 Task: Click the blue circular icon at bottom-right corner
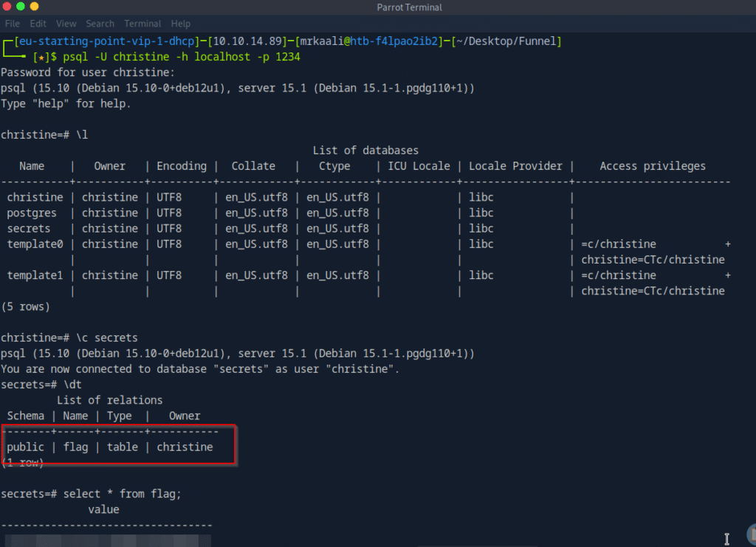(751, 534)
